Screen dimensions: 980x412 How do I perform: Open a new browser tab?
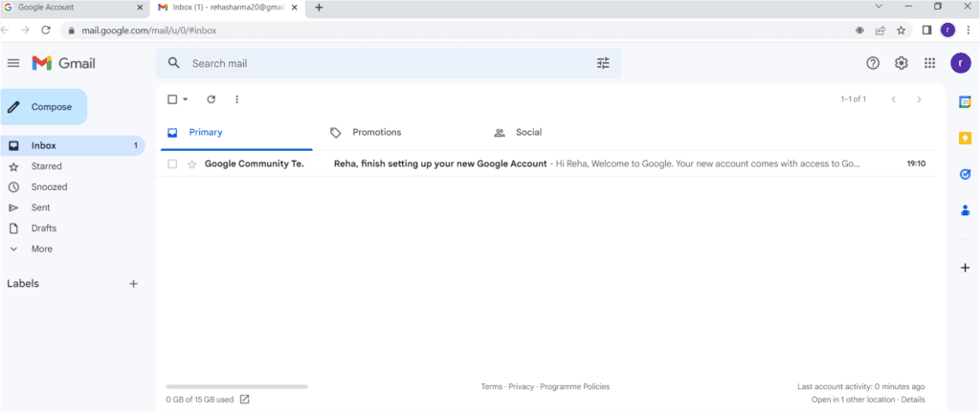[x=319, y=8]
